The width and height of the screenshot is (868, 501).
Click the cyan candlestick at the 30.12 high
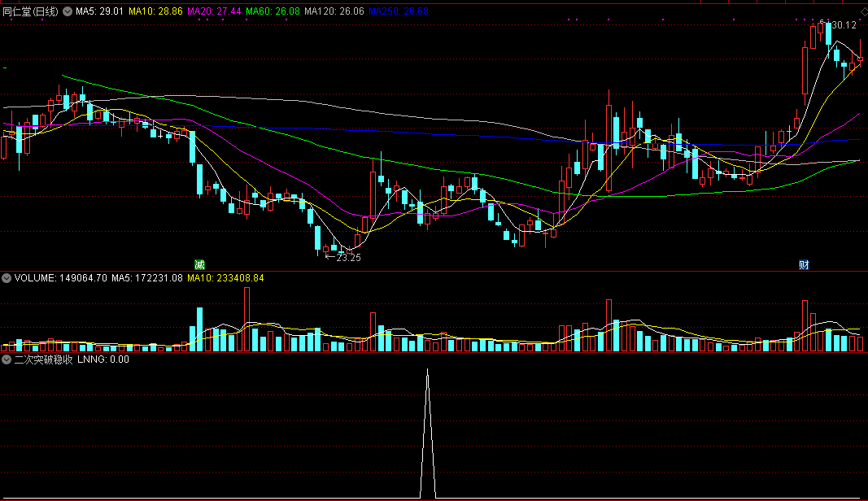(x=828, y=34)
